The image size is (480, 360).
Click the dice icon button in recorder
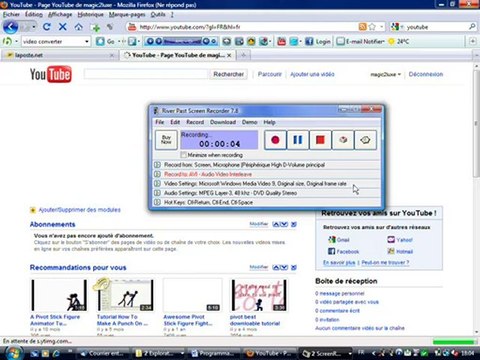point(343,140)
